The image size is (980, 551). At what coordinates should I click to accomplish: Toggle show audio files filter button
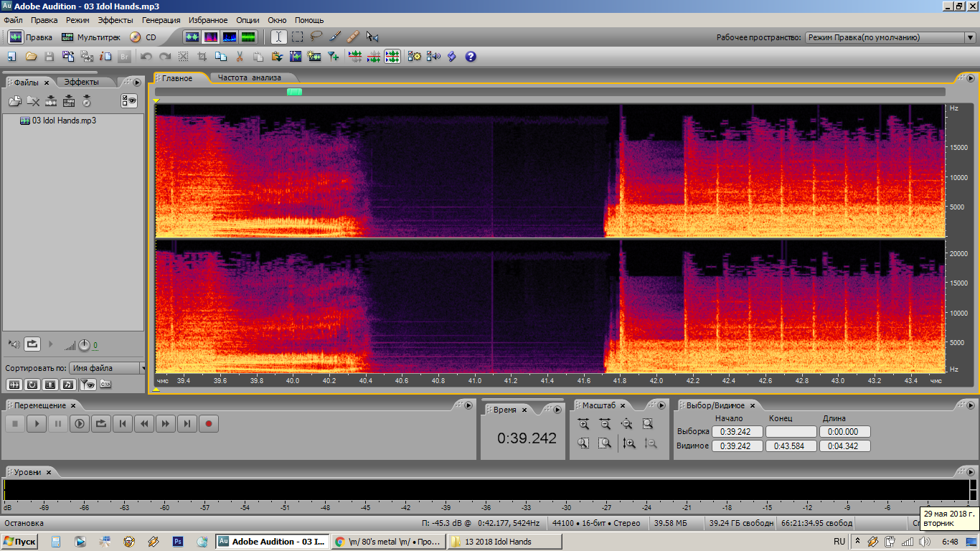coord(14,385)
